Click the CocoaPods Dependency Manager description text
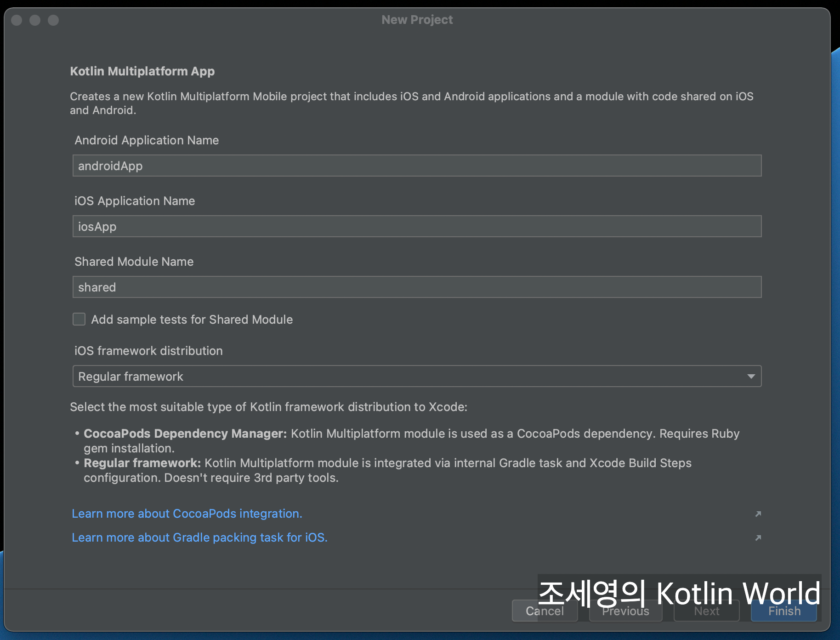 [x=411, y=440]
